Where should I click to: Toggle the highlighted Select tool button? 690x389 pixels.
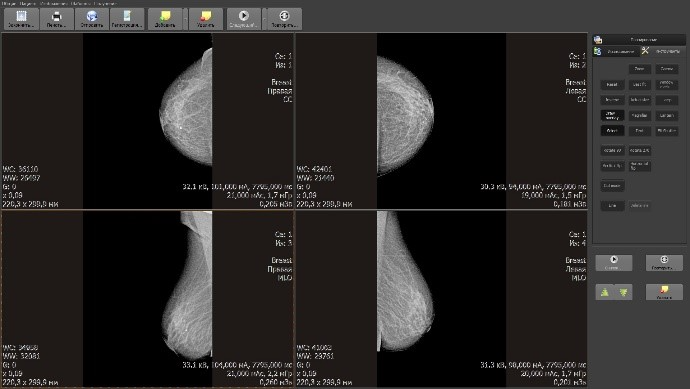(x=612, y=131)
